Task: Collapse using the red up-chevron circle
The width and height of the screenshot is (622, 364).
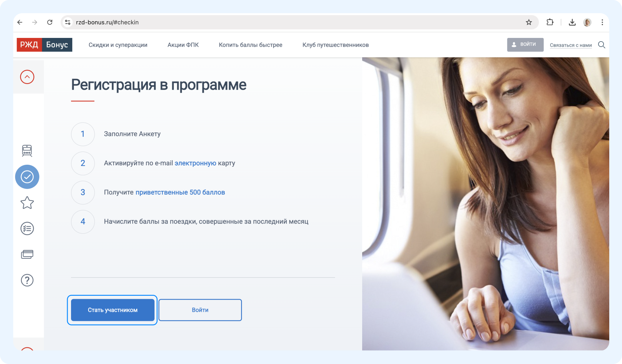Action: click(27, 77)
